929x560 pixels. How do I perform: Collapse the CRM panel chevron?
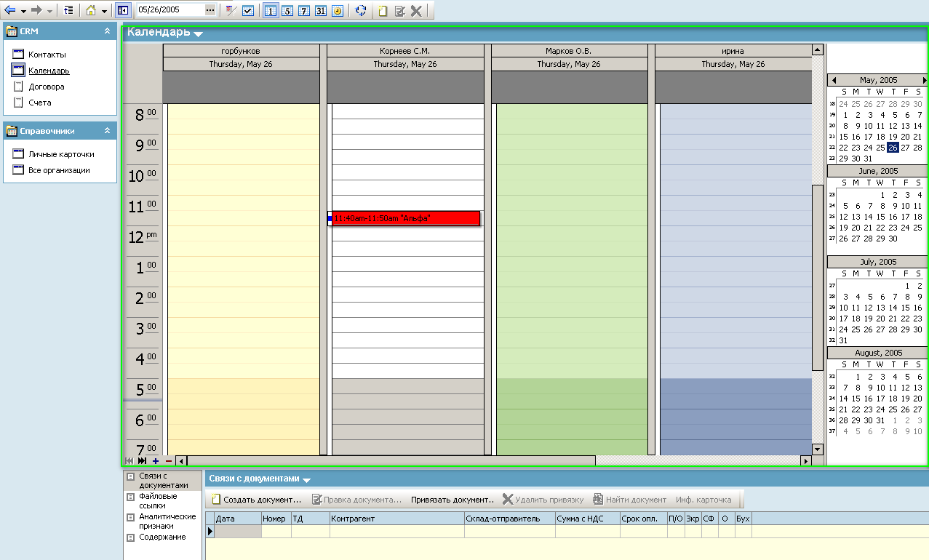pos(107,31)
